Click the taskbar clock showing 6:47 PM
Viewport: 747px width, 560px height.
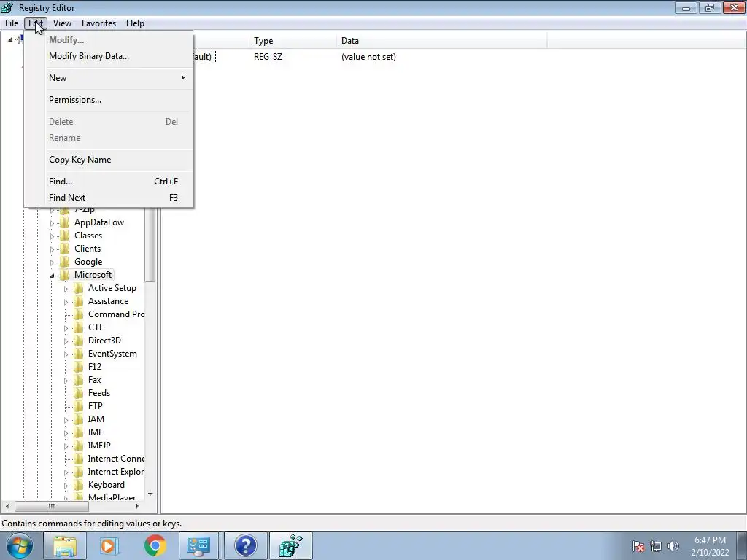tap(710, 546)
